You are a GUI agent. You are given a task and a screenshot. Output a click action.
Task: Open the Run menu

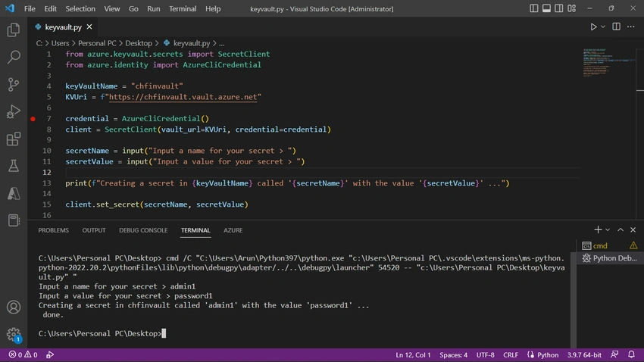tap(154, 8)
